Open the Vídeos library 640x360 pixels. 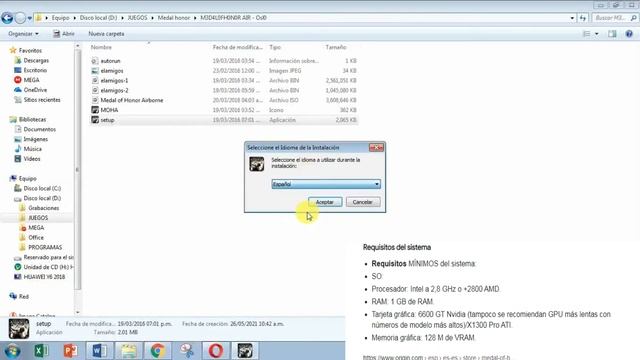pos(32,159)
